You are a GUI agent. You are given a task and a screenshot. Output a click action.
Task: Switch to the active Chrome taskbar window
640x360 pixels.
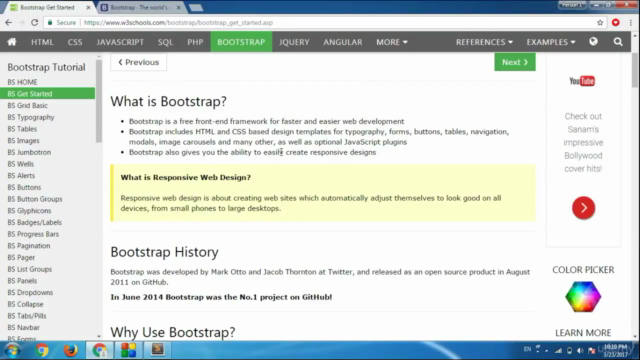pos(99,350)
